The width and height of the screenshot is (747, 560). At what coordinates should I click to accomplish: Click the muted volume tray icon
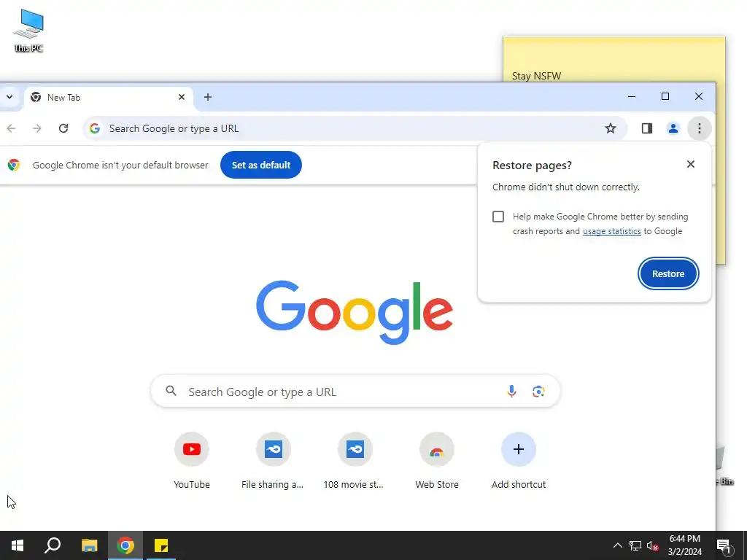(x=652, y=545)
